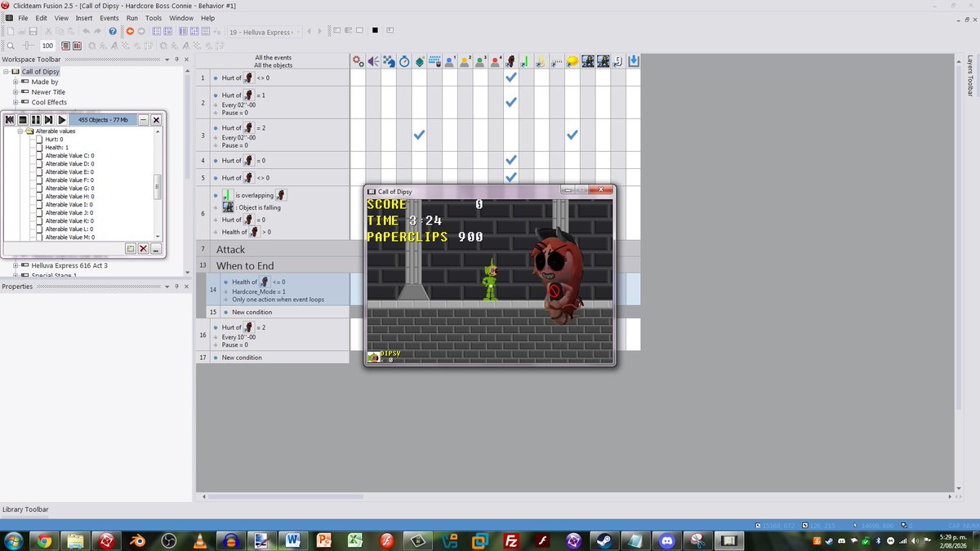Open the Workspace Toolbar dropdown arrow
The height and width of the screenshot is (551, 980).
(x=167, y=60)
